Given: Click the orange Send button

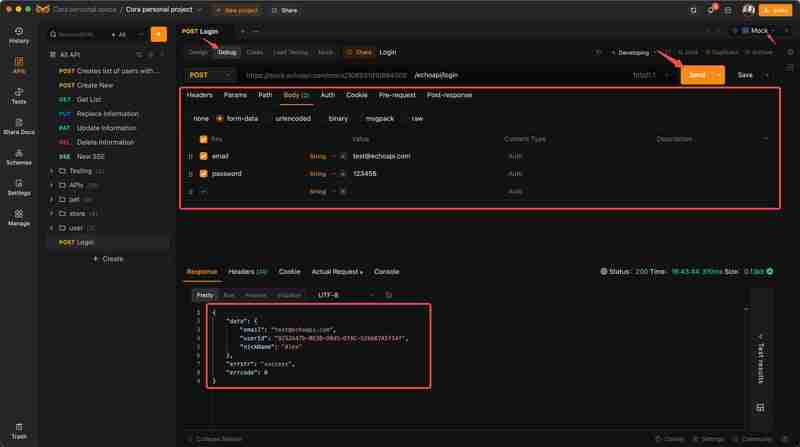Looking at the screenshot, I should point(697,75).
